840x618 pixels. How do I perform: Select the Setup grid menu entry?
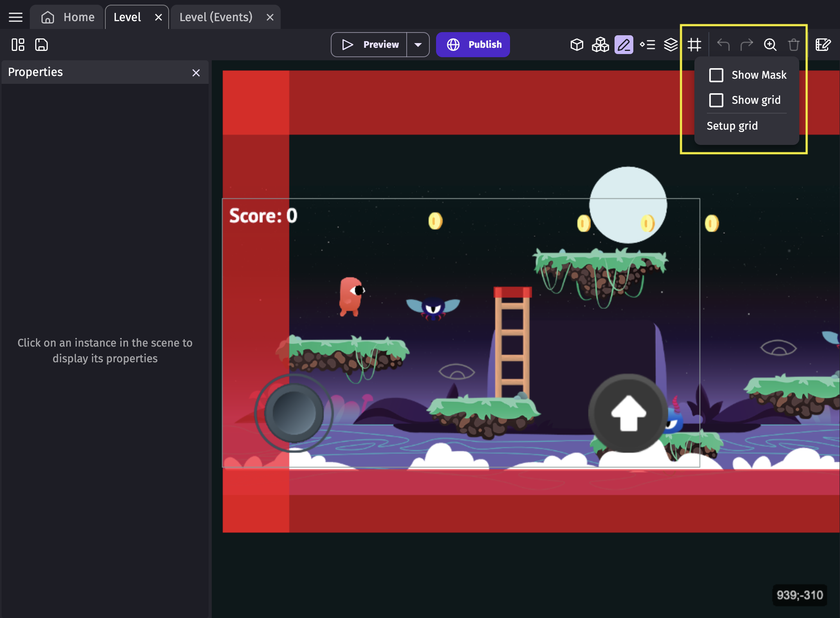732,126
